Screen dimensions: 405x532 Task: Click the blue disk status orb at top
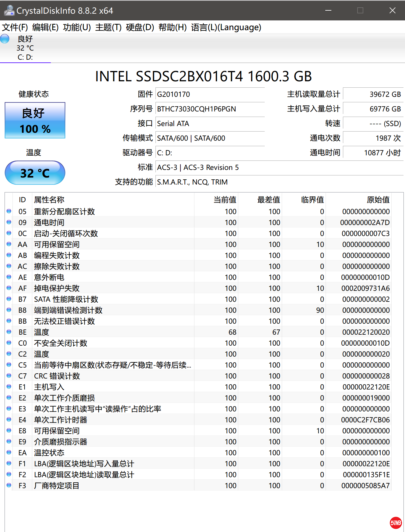(x=5, y=39)
